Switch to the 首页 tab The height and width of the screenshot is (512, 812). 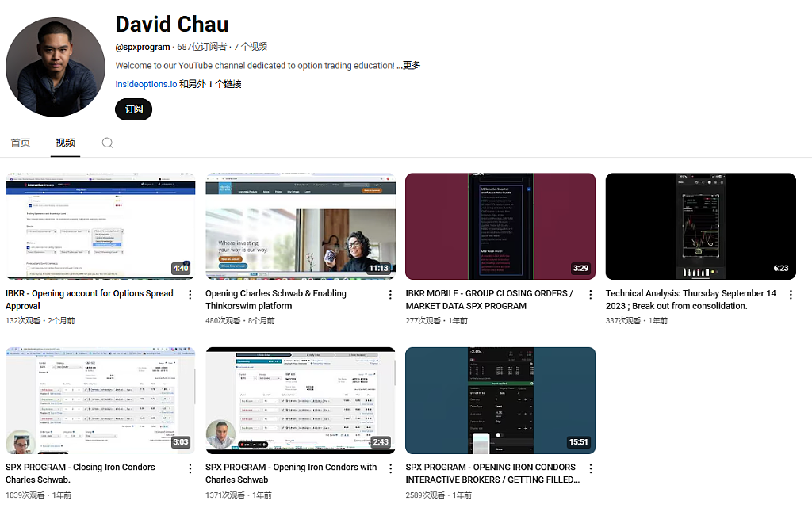tap(21, 143)
